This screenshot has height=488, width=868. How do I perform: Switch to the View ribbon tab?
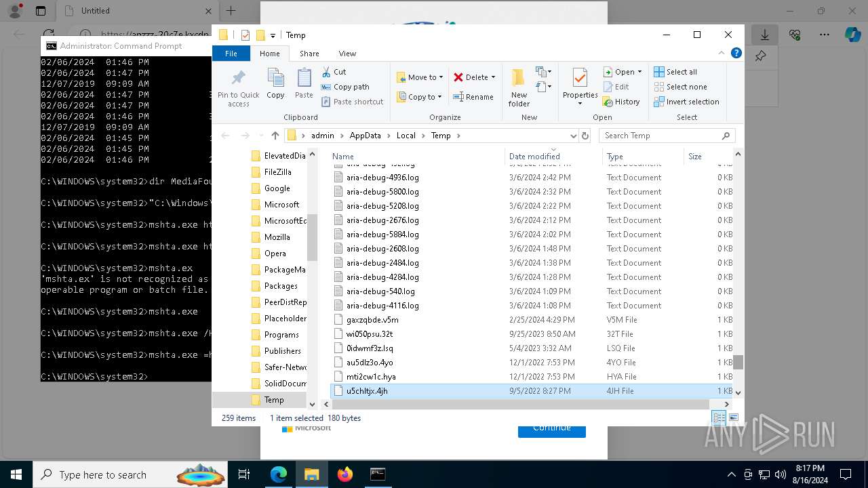pos(347,54)
